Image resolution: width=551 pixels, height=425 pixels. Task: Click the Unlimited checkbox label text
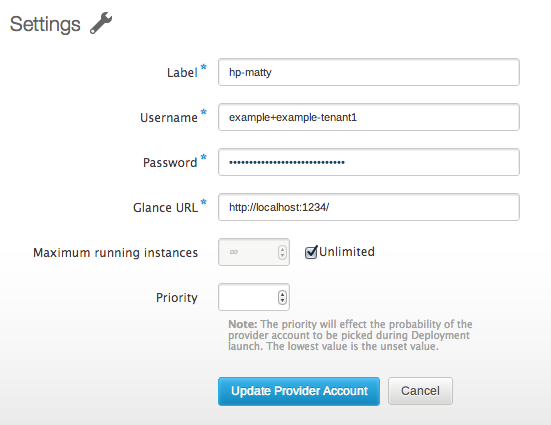pos(347,252)
